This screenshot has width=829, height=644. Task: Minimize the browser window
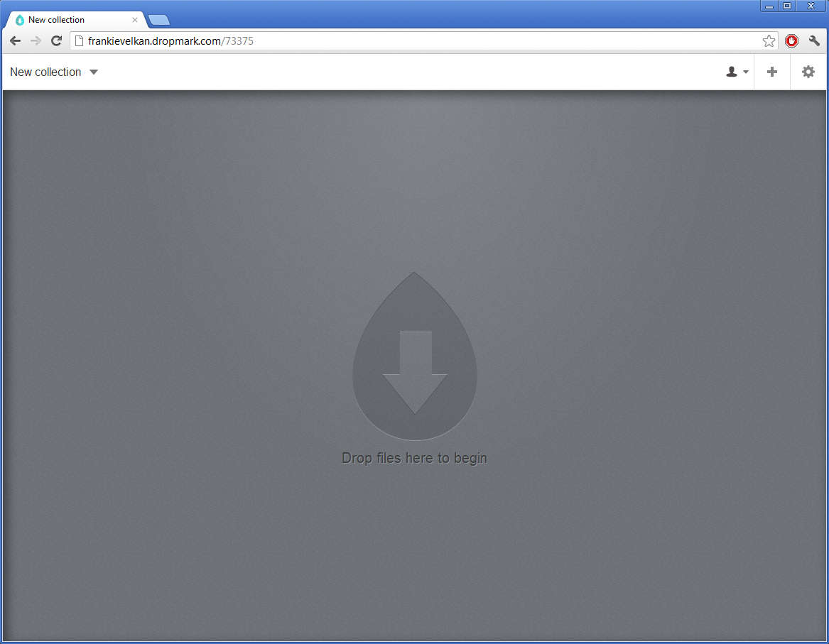coord(769,6)
